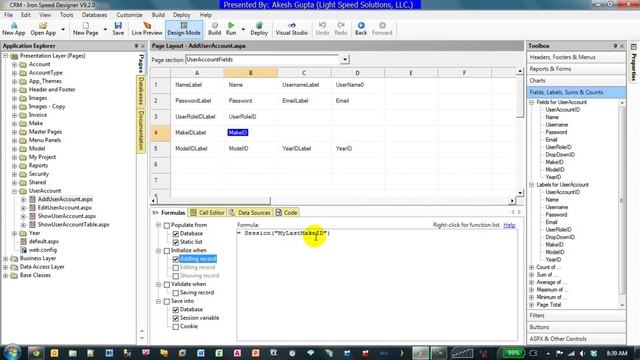
Task: Open the Buttons toolbox section
Action: tap(576, 327)
